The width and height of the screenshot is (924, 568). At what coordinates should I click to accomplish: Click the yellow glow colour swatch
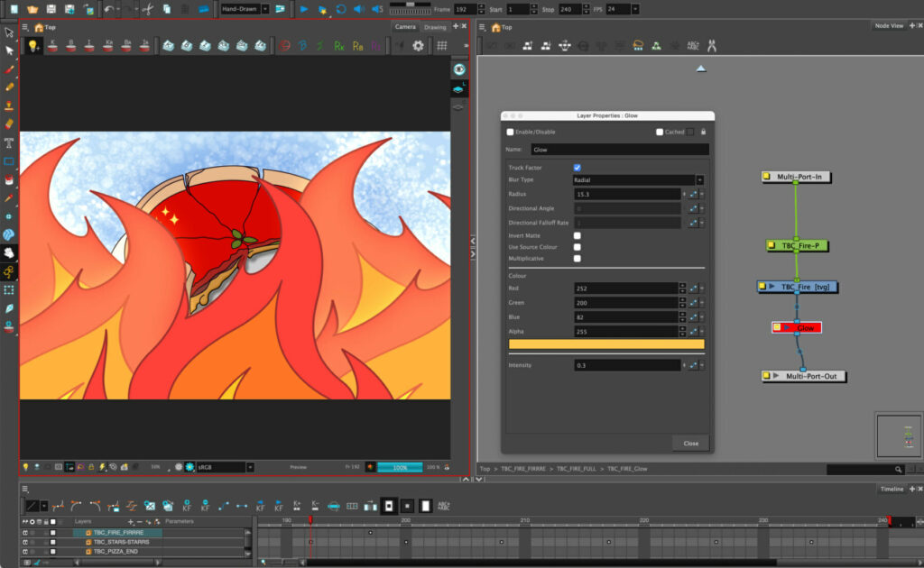click(606, 344)
